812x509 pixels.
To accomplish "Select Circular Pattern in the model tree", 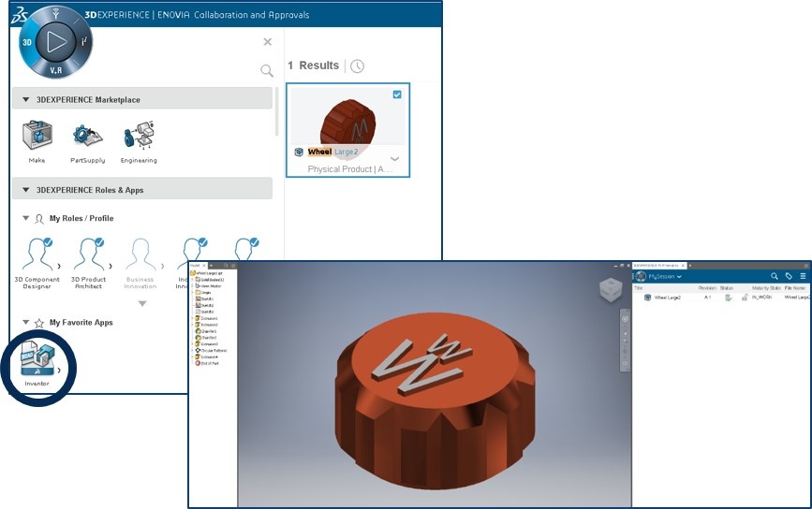I will point(211,350).
